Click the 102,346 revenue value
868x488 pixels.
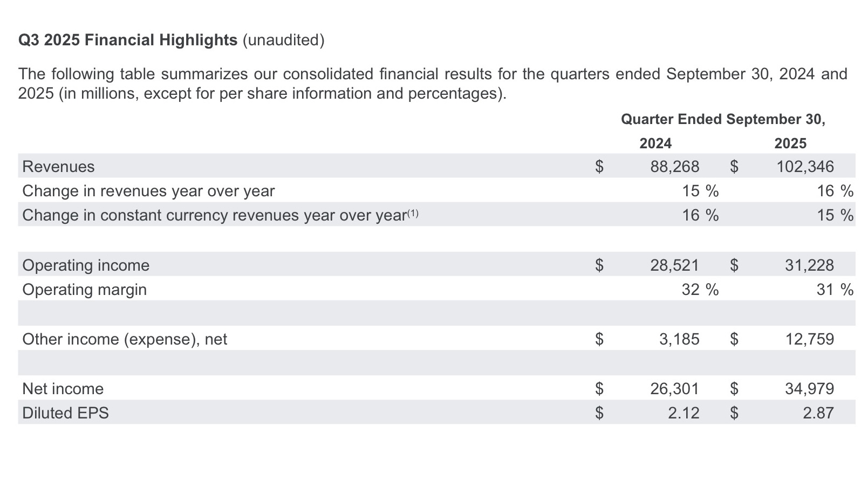(805, 167)
